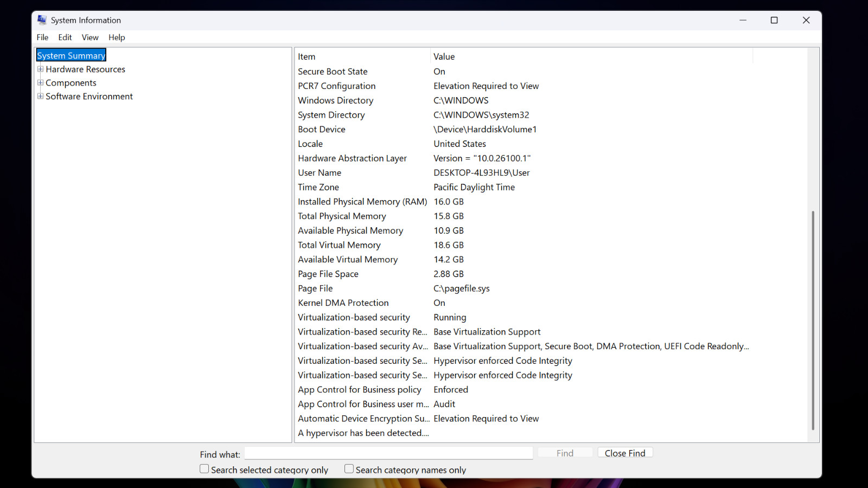Expand the Hardware Resources node
The image size is (868, 488).
[40, 69]
